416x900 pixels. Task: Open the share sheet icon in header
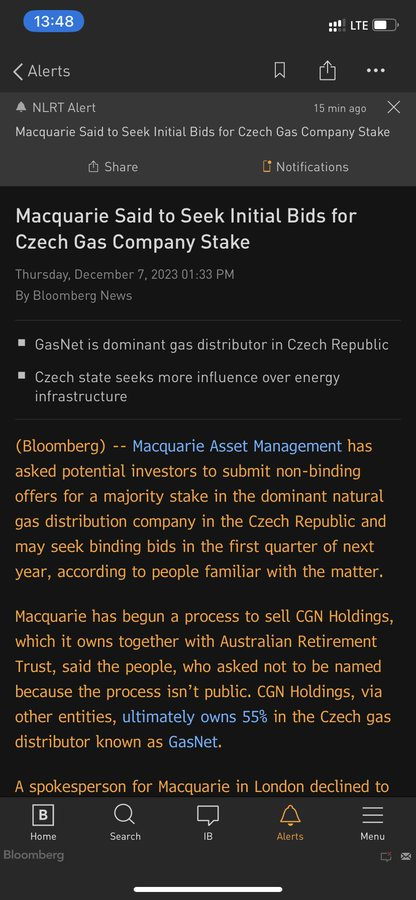(x=327, y=70)
